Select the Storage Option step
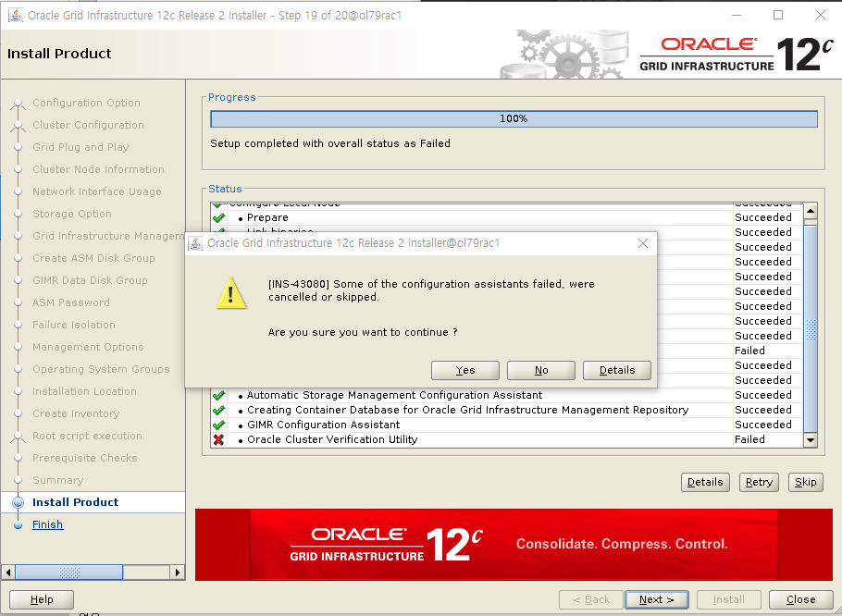The width and height of the screenshot is (842, 616). pyautogui.click(x=72, y=214)
